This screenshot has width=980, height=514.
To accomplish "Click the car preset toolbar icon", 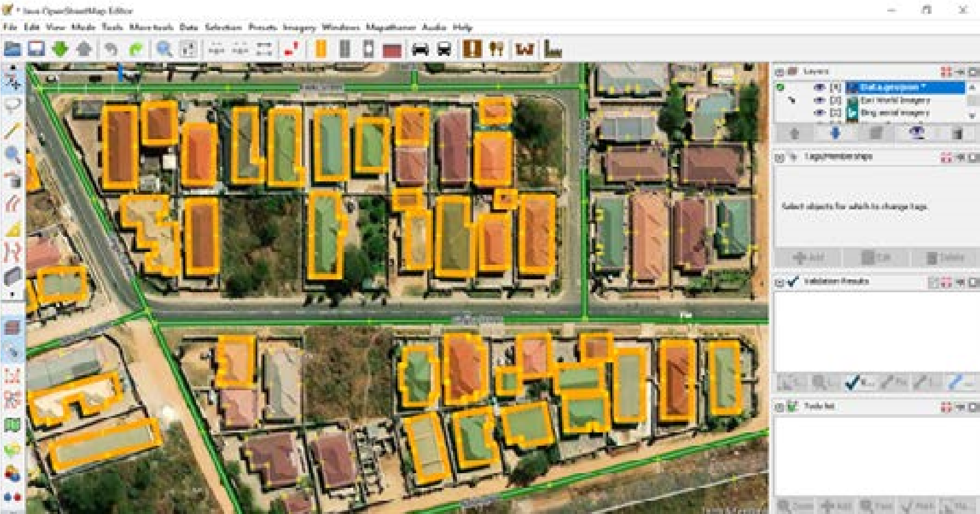I will pyautogui.click(x=420, y=49).
